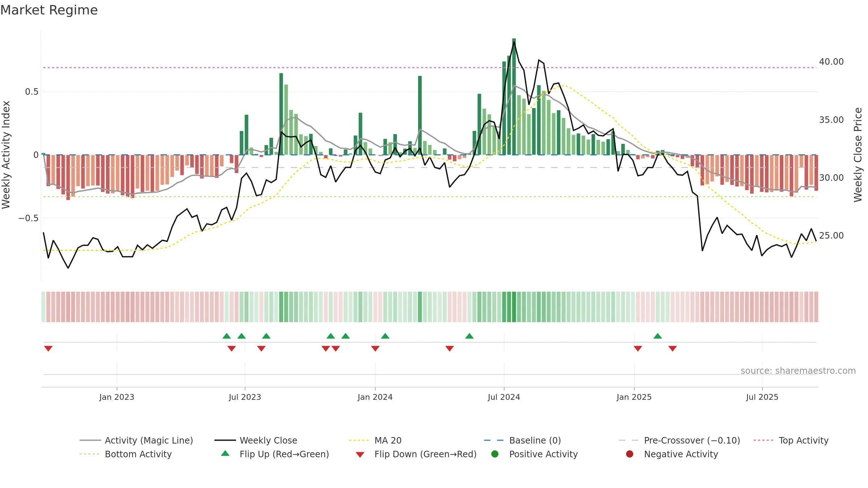Click the Jul 2025 x-axis label
The width and height of the screenshot is (868, 488).
tap(762, 397)
